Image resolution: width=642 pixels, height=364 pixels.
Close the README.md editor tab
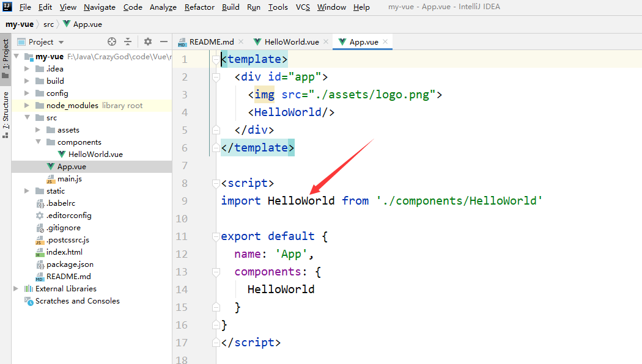[241, 42]
